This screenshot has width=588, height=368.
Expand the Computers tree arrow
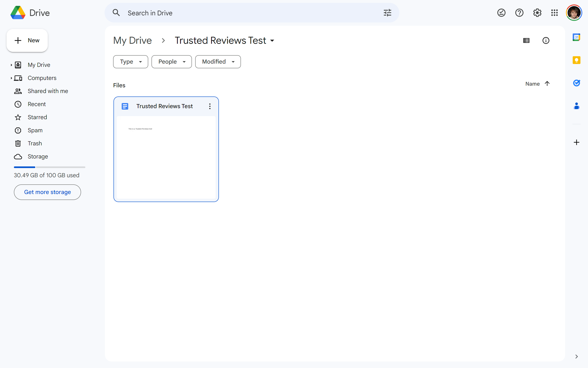tap(11, 78)
